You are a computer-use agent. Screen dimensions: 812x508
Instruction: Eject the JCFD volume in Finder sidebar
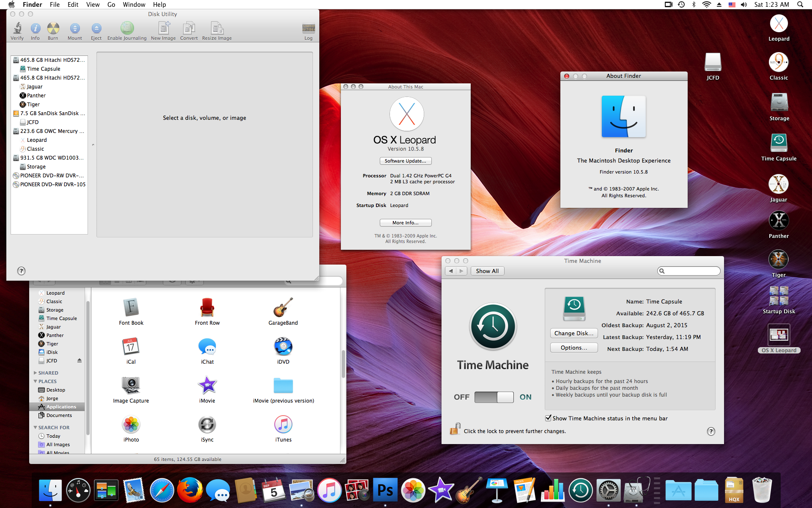click(x=79, y=360)
